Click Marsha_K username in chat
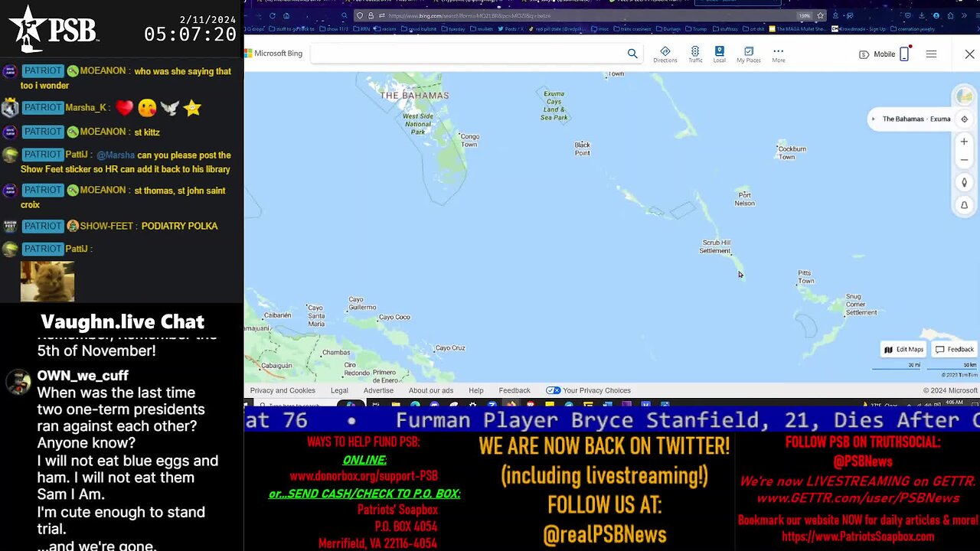The width and height of the screenshot is (980, 551). pos(86,108)
